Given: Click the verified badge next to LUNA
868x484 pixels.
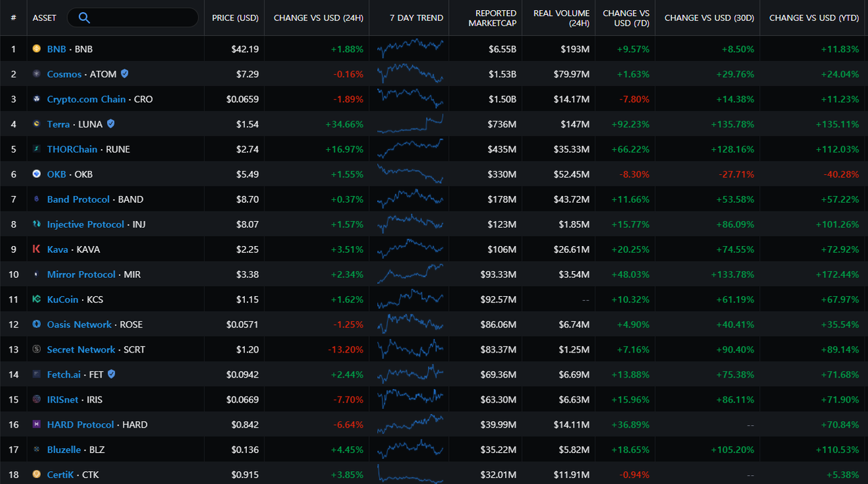Looking at the screenshot, I should click(111, 124).
